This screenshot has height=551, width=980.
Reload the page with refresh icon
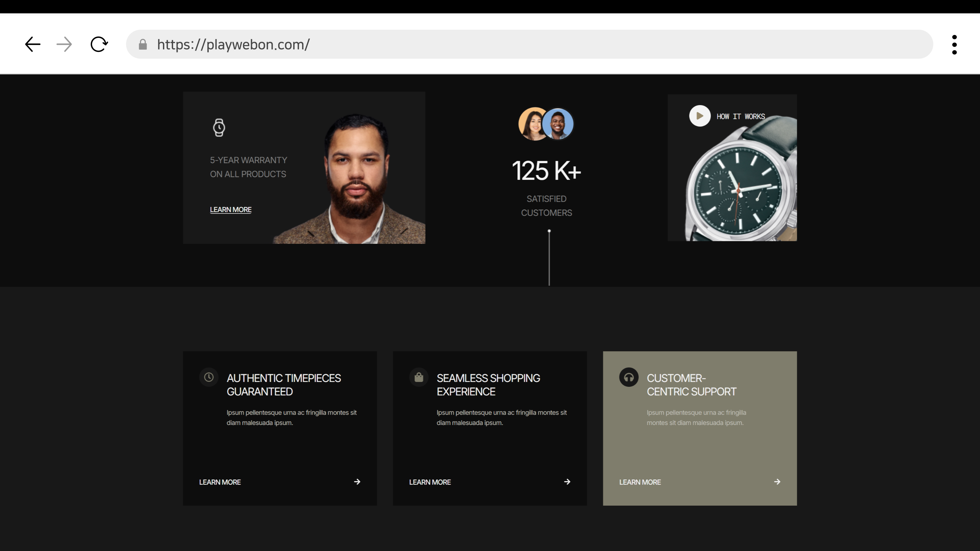(99, 44)
